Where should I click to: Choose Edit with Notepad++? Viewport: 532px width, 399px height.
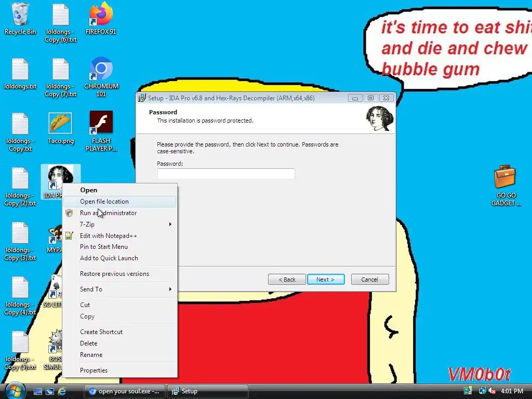[120, 236]
